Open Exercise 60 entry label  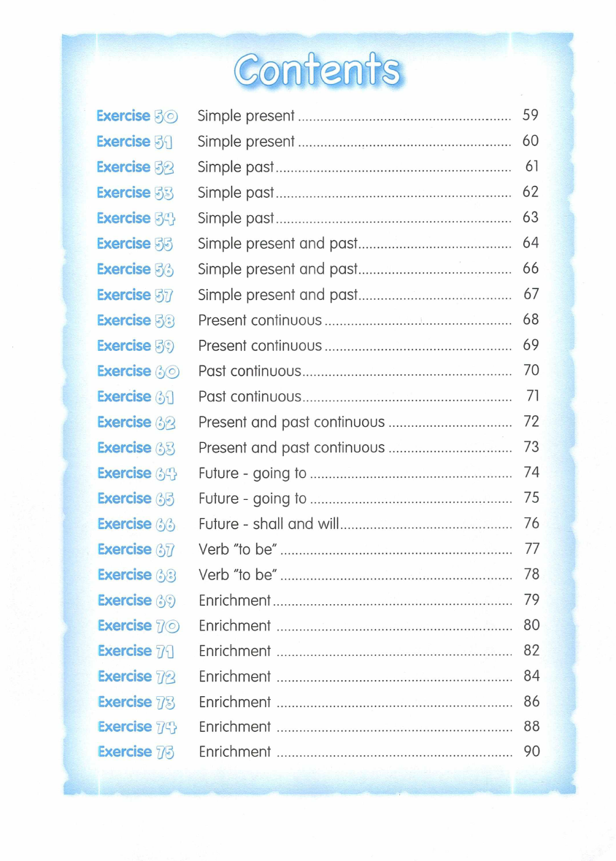tap(137, 371)
